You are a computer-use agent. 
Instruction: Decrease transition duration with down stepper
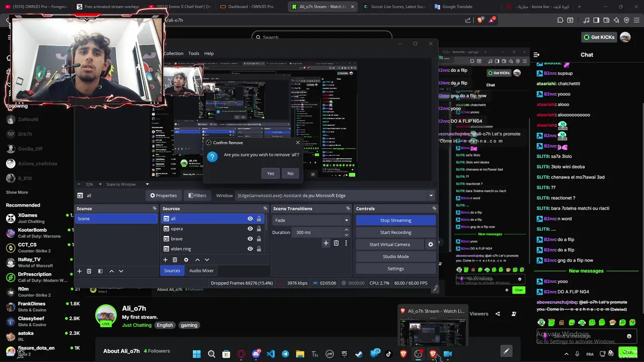[346, 235]
